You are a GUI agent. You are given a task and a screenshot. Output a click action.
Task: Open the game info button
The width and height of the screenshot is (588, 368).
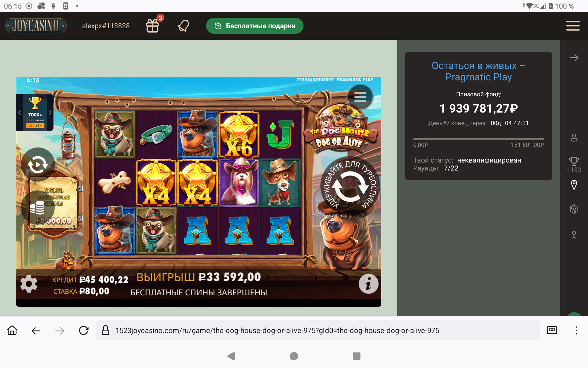(x=368, y=284)
